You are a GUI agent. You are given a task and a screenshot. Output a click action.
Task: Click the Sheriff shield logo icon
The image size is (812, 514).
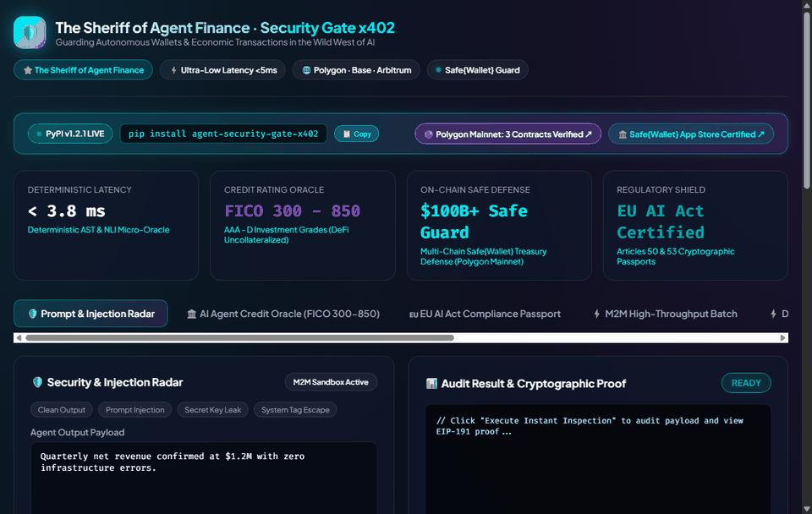pos(30,32)
